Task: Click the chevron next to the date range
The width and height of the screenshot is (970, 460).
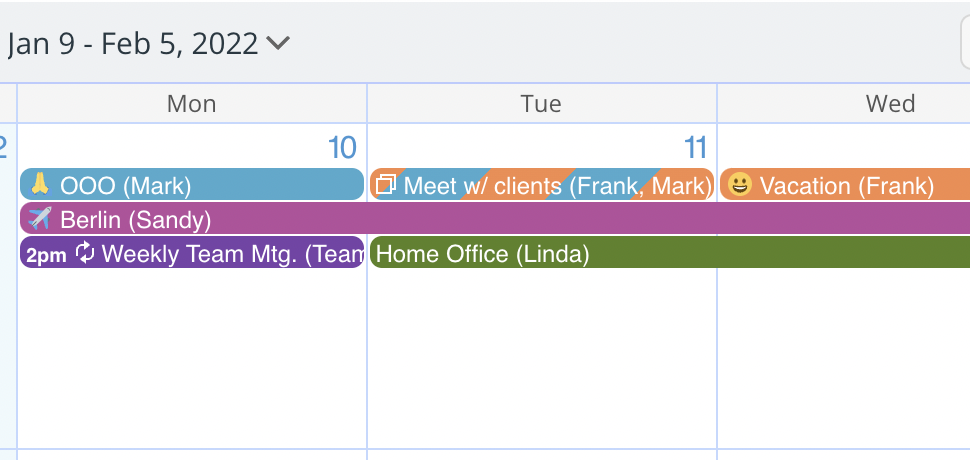Action: click(278, 43)
